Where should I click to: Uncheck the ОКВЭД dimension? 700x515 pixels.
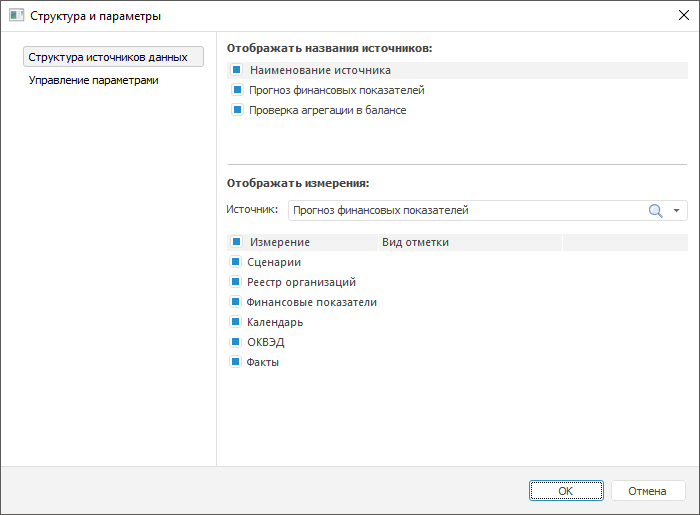click(x=237, y=342)
